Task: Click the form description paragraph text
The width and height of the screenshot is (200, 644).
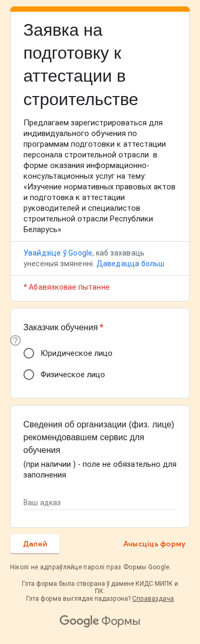Action: [99, 176]
